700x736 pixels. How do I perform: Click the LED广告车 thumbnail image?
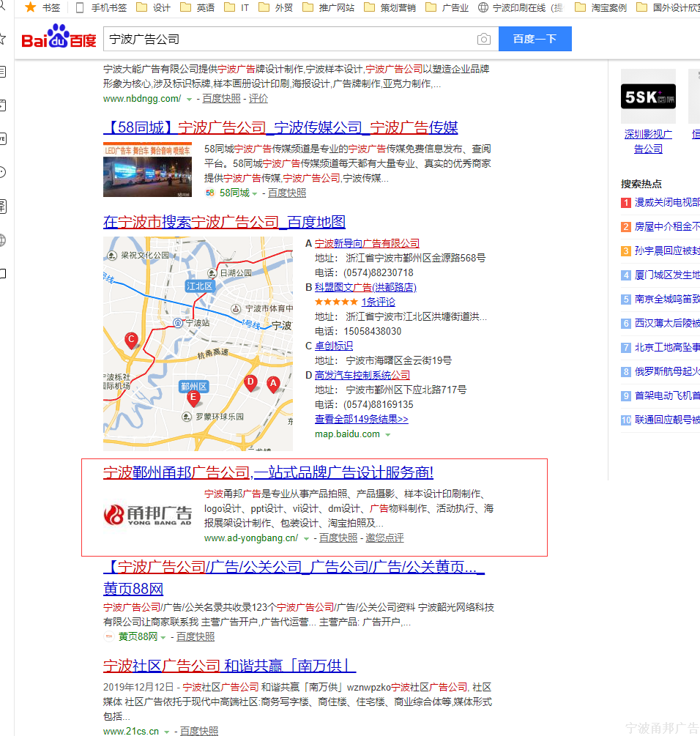click(147, 169)
